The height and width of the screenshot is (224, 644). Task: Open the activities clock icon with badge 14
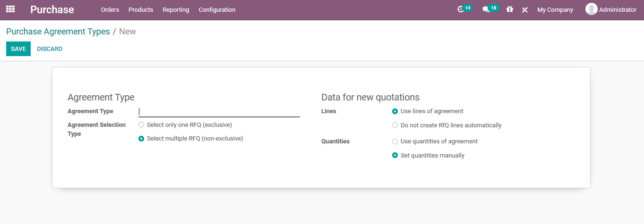click(461, 9)
